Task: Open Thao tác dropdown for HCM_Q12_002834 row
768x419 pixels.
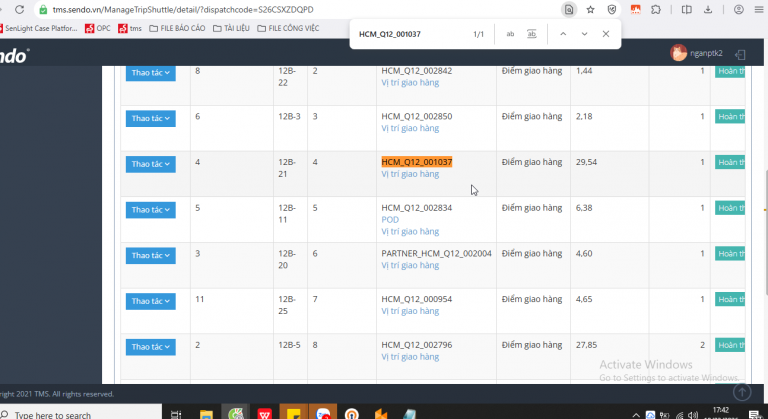Action: [x=150, y=210]
